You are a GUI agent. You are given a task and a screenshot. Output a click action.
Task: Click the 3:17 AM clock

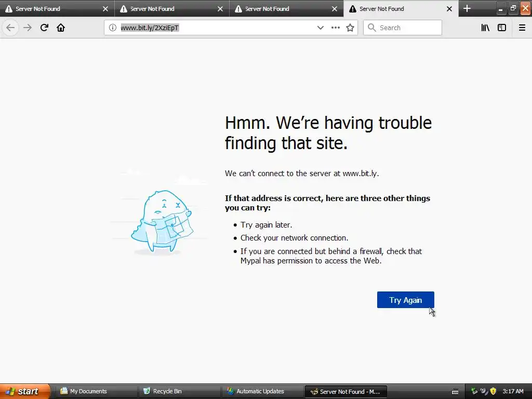pos(513,391)
